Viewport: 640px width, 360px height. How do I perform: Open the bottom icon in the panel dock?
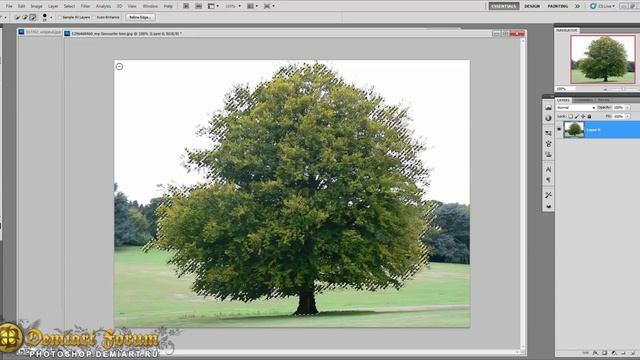[x=548, y=206]
